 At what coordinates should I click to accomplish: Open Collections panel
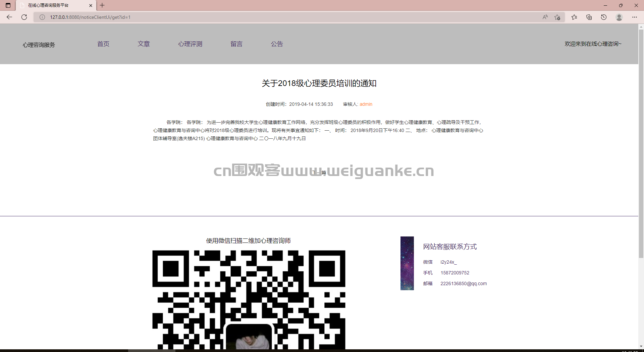click(x=589, y=17)
